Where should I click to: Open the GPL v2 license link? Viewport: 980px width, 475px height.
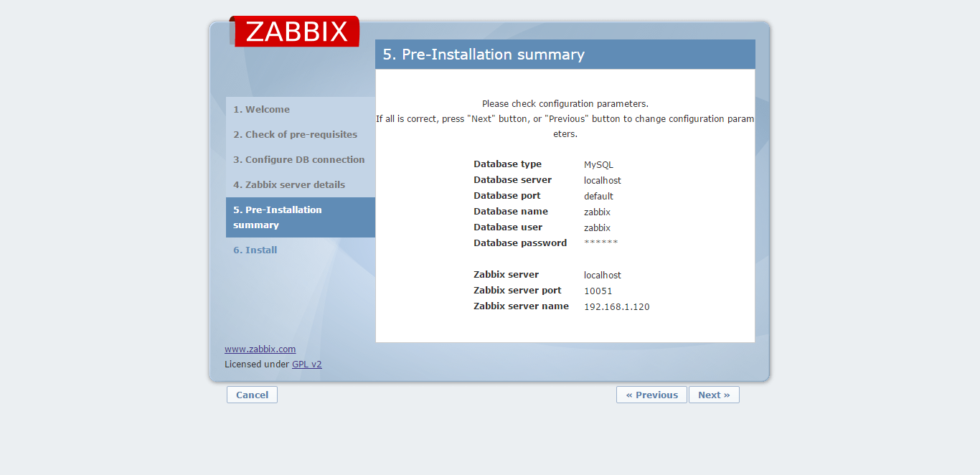tap(307, 365)
